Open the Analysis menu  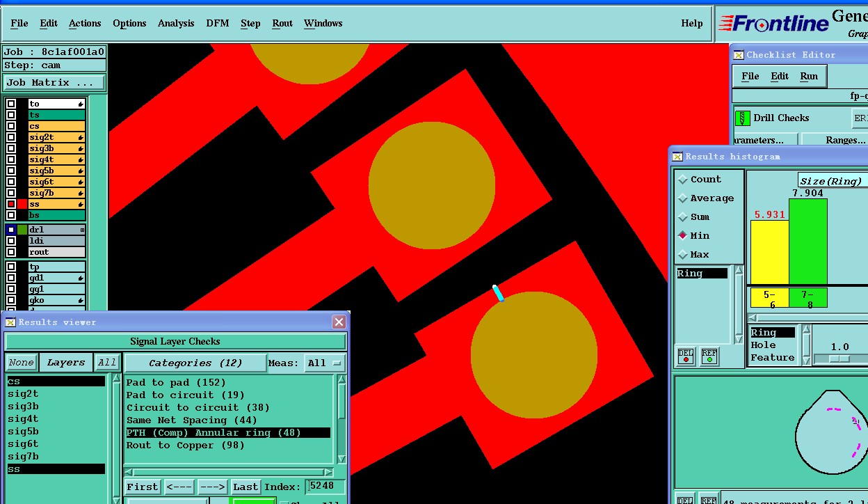[x=176, y=23]
